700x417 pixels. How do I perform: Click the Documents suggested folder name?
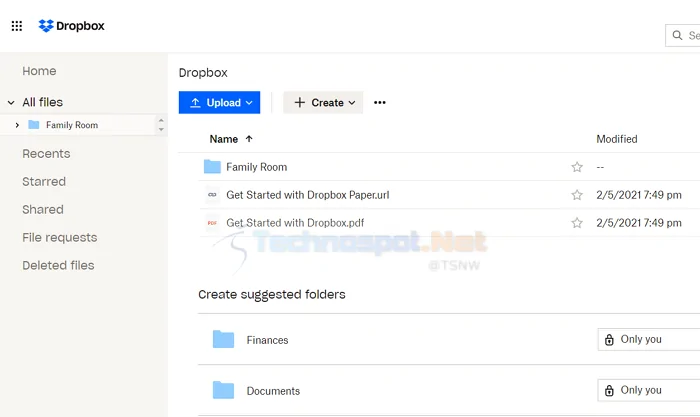(273, 391)
